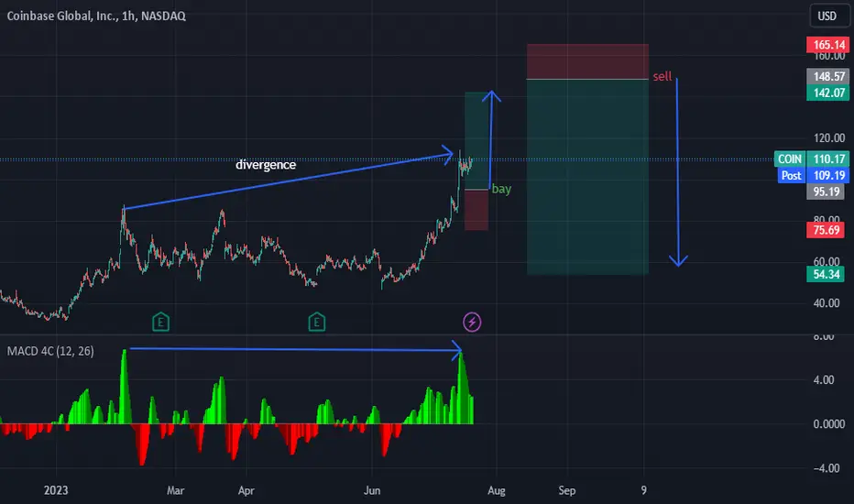Open the purple lightning event marker

click(x=472, y=322)
